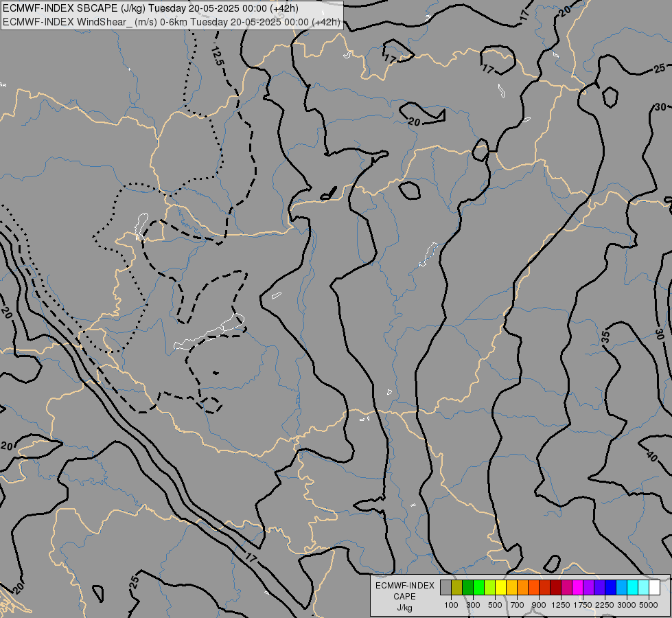Click the bright green legend swatch
The width and height of the screenshot is (672, 618).
[x=478, y=588]
